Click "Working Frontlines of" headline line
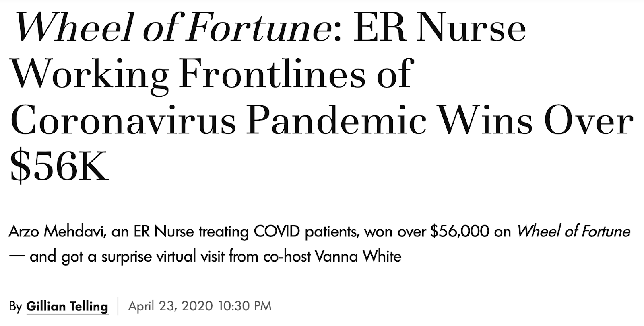Screen dimensions: 644x326 (x=212, y=74)
